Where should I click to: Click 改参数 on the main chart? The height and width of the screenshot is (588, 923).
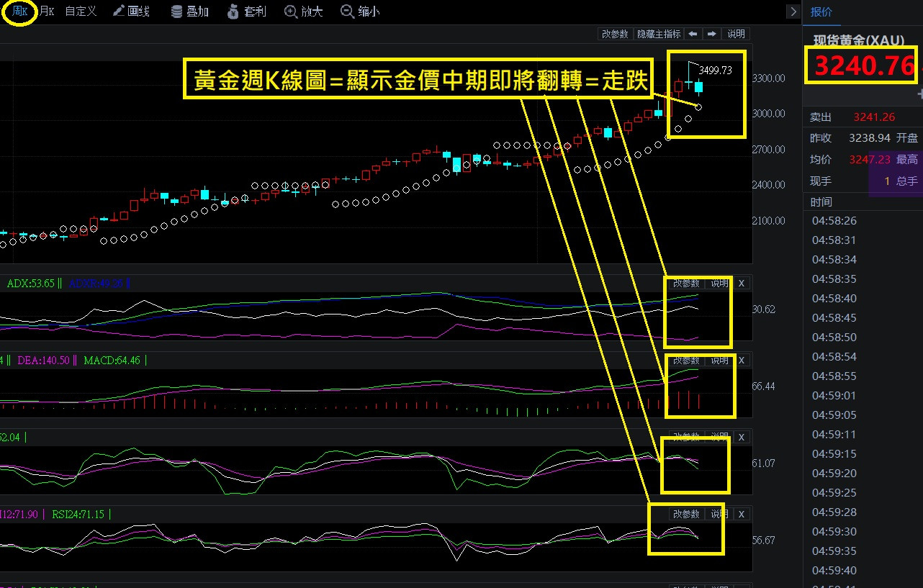tap(615, 34)
